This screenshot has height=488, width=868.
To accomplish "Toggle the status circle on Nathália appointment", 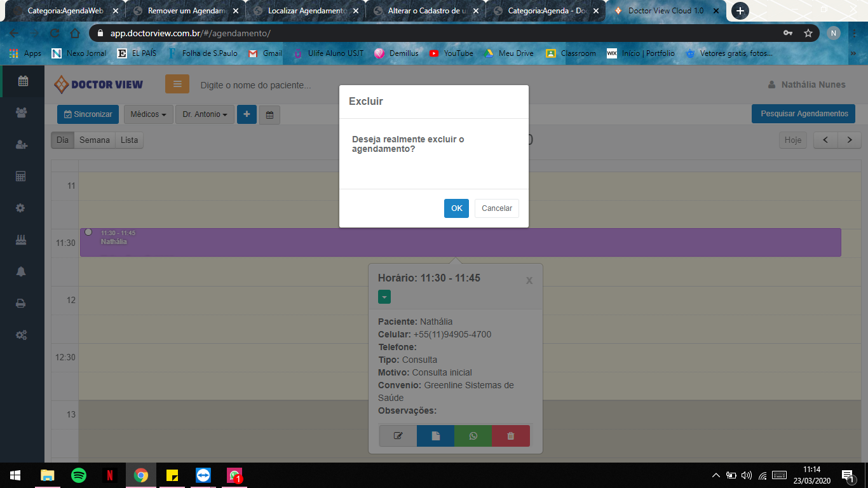I will click(x=88, y=232).
